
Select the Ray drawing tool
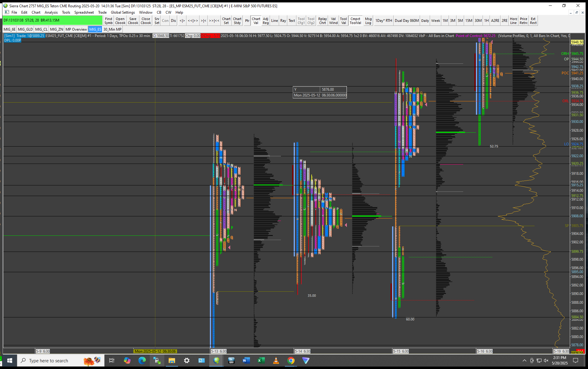(283, 21)
